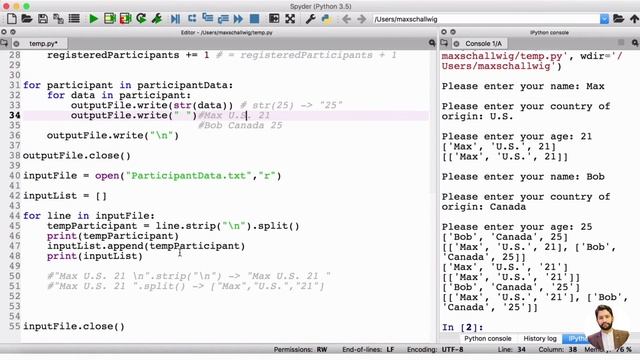The height and width of the screenshot is (360, 640).
Task: Run the current cell
Action: pyautogui.click(x=109, y=19)
